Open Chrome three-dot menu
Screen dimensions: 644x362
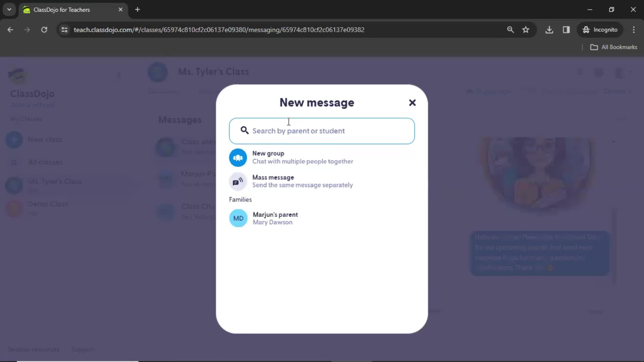[634, 30]
